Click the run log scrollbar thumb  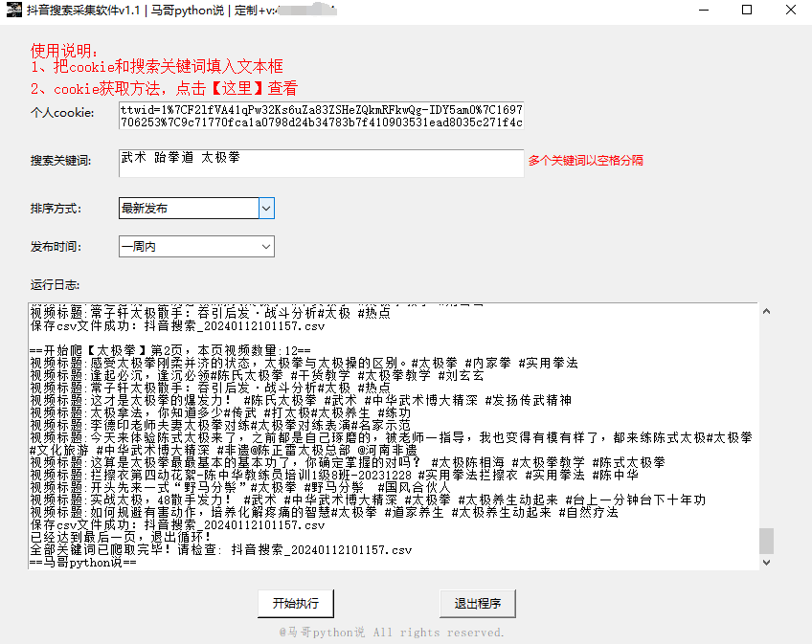click(766, 541)
